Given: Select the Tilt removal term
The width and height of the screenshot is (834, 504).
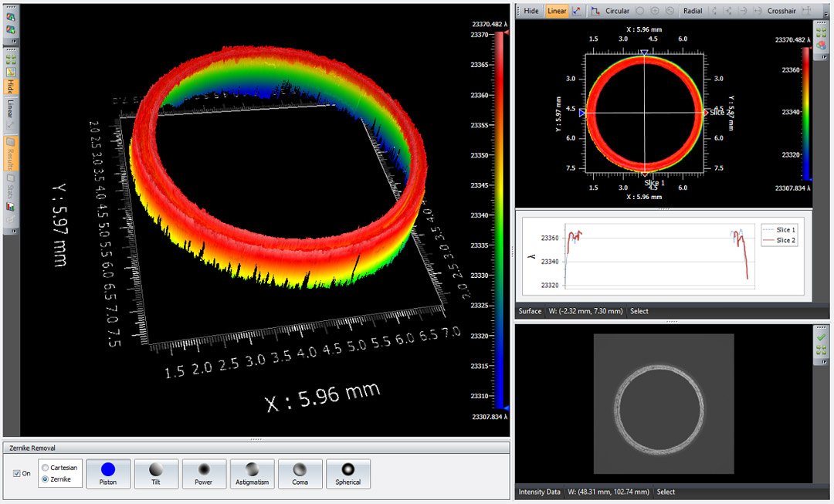Looking at the screenshot, I should coord(156,473).
